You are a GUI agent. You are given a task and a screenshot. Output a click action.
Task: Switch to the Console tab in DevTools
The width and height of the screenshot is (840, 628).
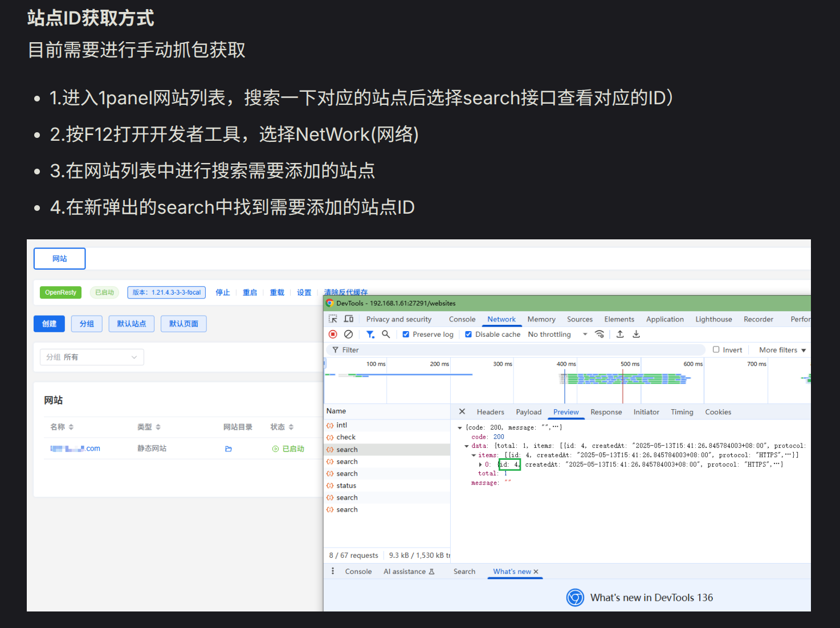pyautogui.click(x=462, y=319)
